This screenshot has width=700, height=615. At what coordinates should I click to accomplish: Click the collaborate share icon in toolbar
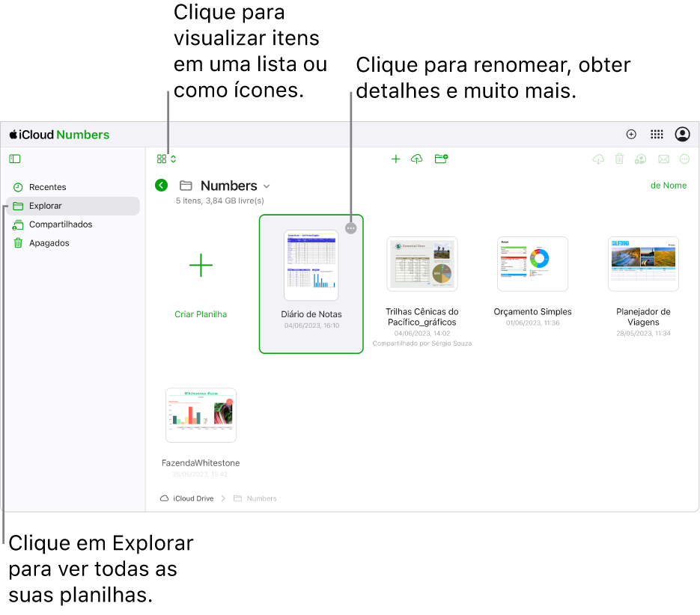tap(640, 159)
